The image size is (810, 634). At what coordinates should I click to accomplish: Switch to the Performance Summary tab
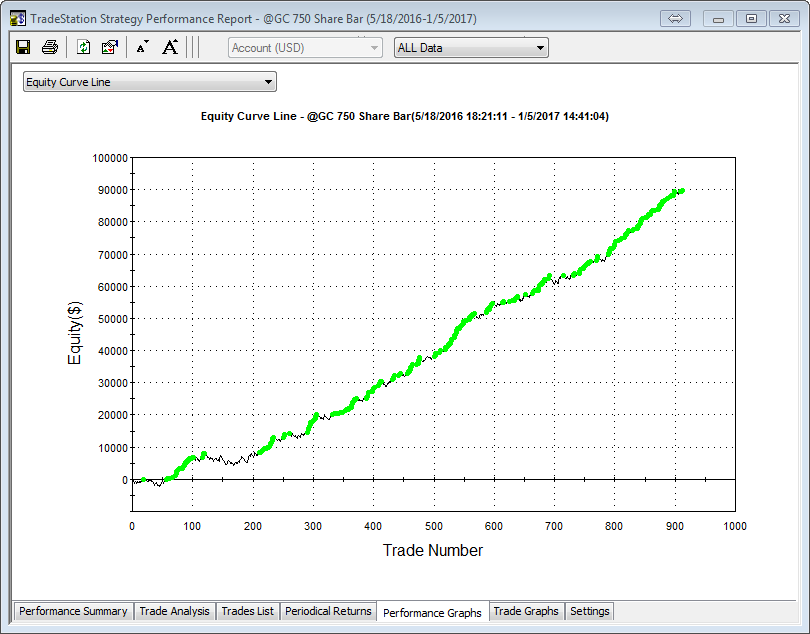click(x=73, y=611)
